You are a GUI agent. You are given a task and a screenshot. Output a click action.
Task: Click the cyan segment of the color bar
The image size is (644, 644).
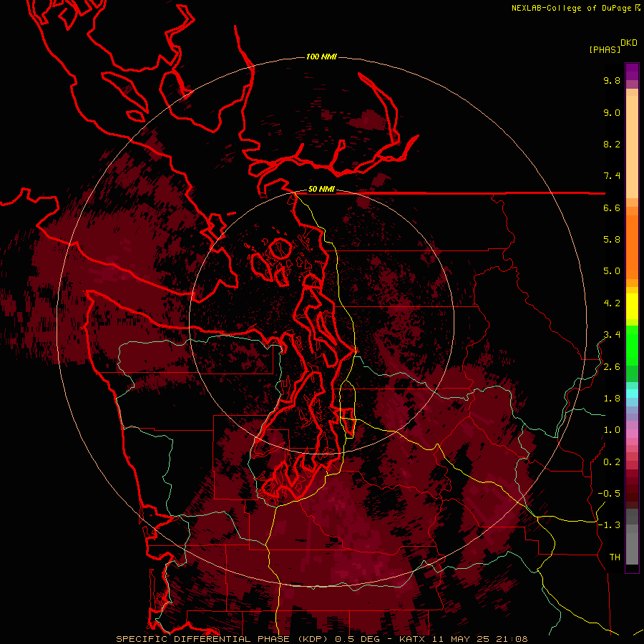632,394
